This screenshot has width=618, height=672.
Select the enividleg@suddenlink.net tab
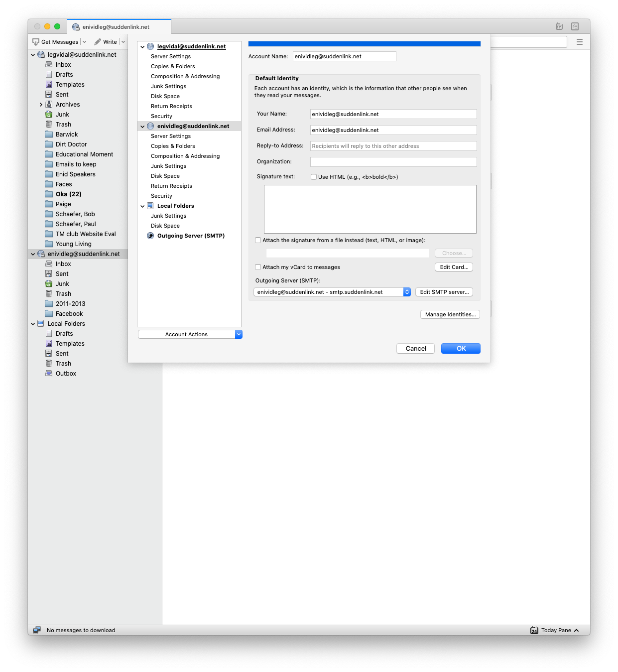coord(119,27)
